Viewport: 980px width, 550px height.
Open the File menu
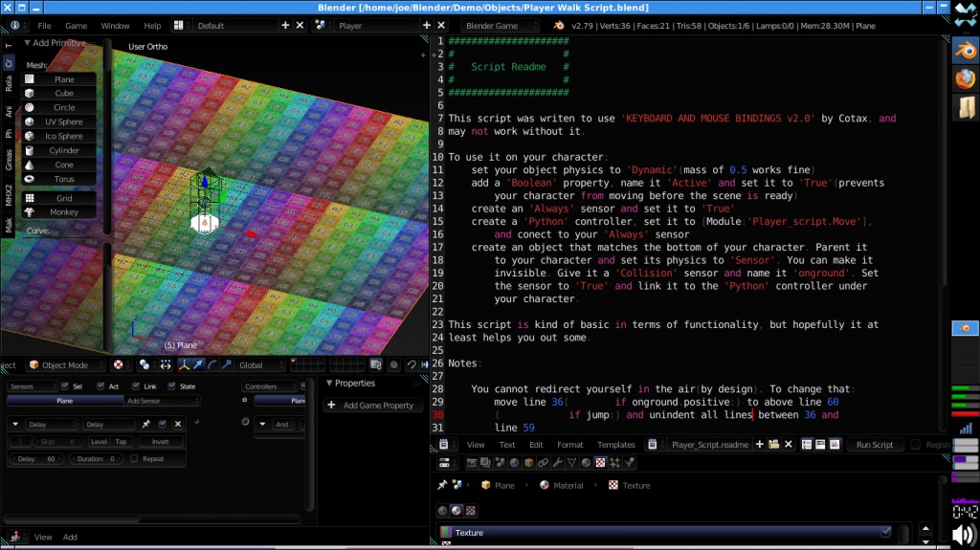tap(44, 26)
